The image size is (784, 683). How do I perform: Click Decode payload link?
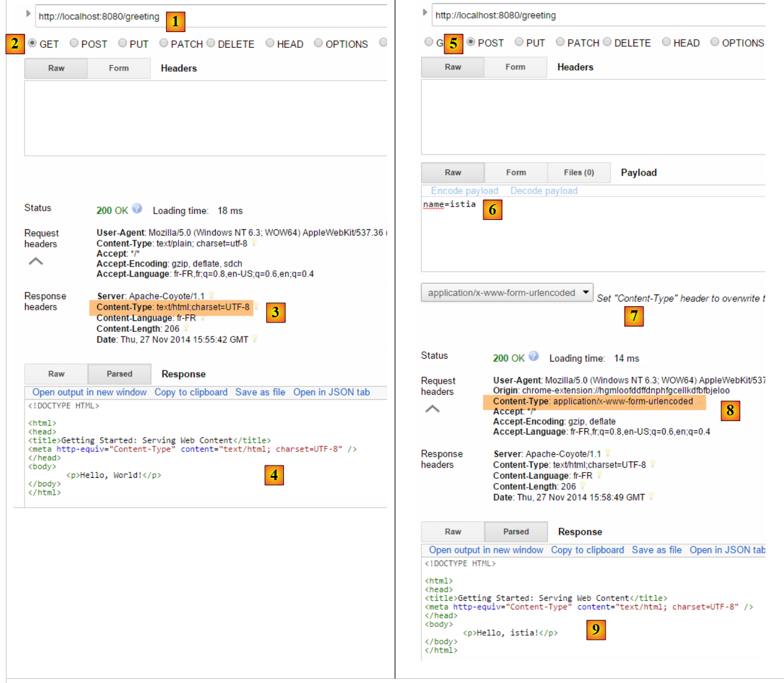[x=543, y=191]
